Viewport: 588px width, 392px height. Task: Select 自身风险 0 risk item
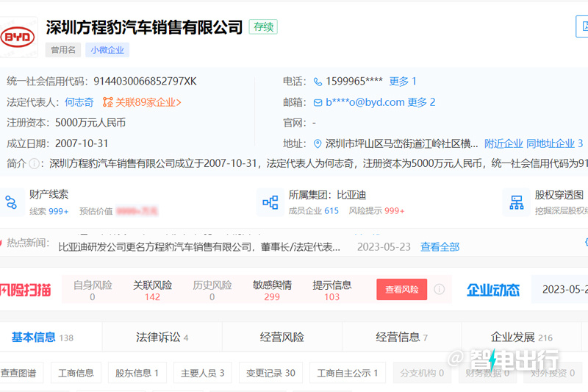coord(93,291)
